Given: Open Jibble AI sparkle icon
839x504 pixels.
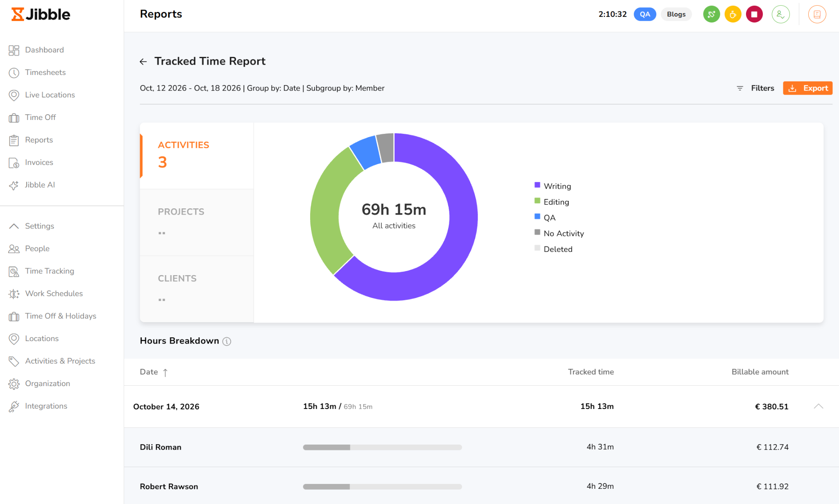Looking at the screenshot, I should (14, 185).
